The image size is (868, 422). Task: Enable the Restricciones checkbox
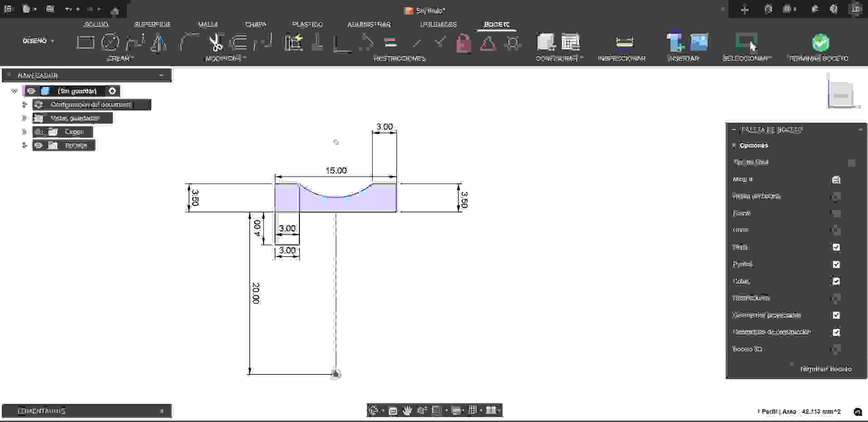coord(836,298)
